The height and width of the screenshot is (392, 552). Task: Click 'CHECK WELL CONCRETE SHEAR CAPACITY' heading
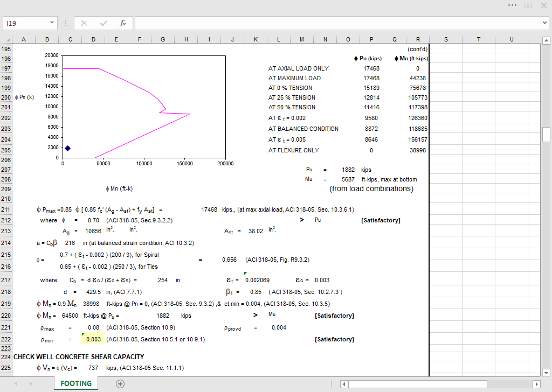[79, 357]
